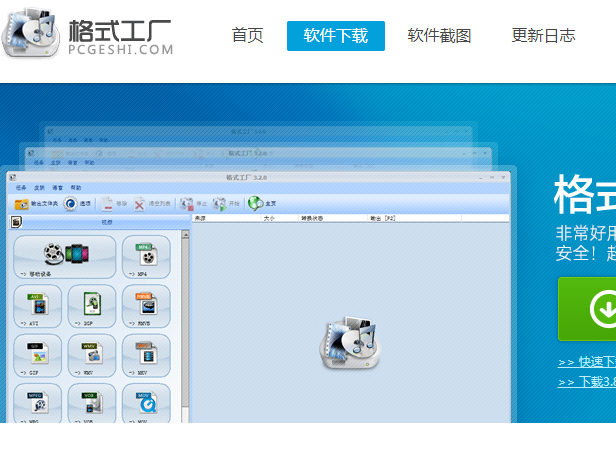Follow the 下载3.8 version link
Image resolution: width=616 pixels, height=462 pixels.
tap(587, 381)
